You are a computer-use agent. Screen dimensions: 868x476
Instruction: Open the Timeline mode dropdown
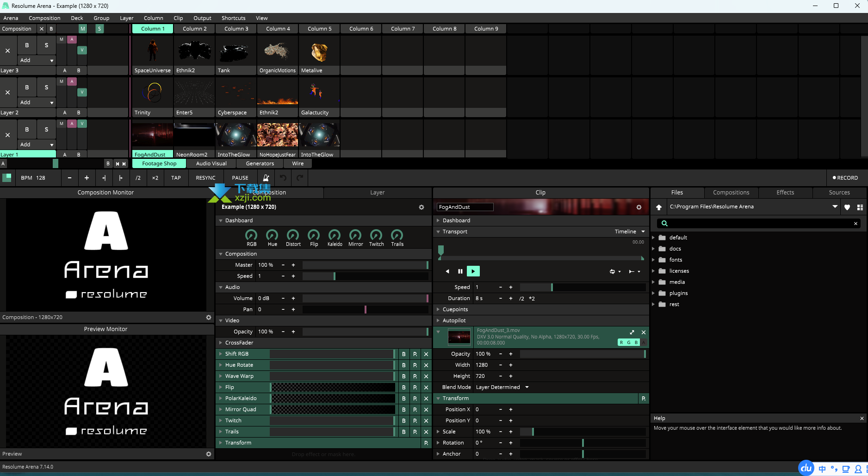point(630,232)
